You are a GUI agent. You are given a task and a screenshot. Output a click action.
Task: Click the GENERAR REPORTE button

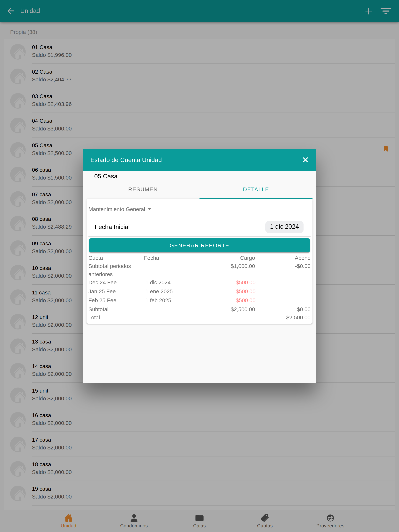coord(199,245)
